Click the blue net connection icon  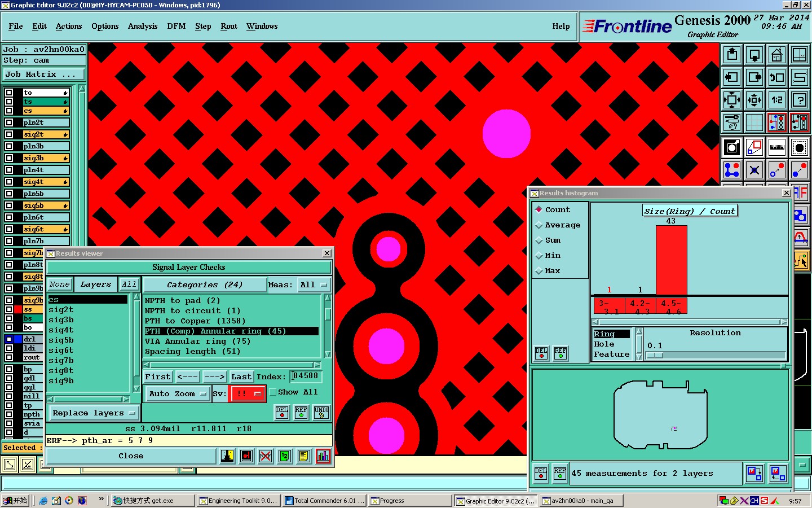732,169
